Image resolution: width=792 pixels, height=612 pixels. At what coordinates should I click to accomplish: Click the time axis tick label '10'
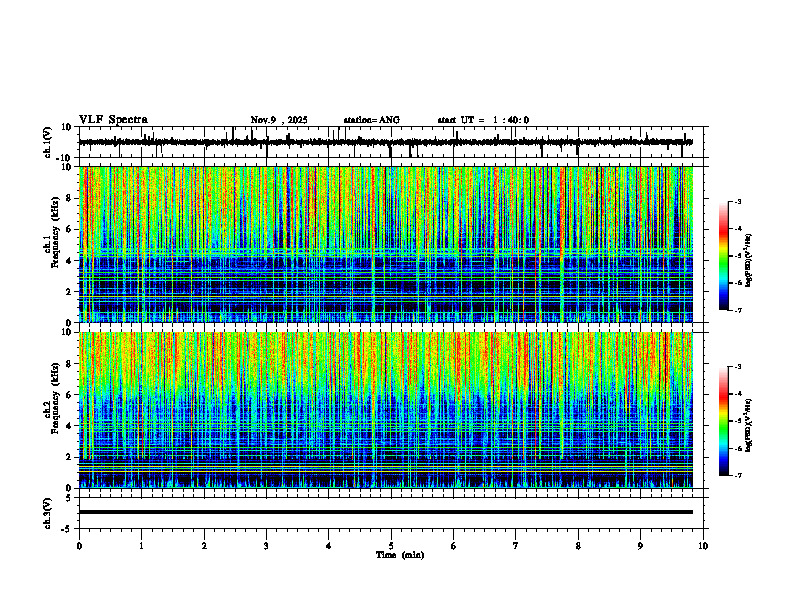(703, 546)
